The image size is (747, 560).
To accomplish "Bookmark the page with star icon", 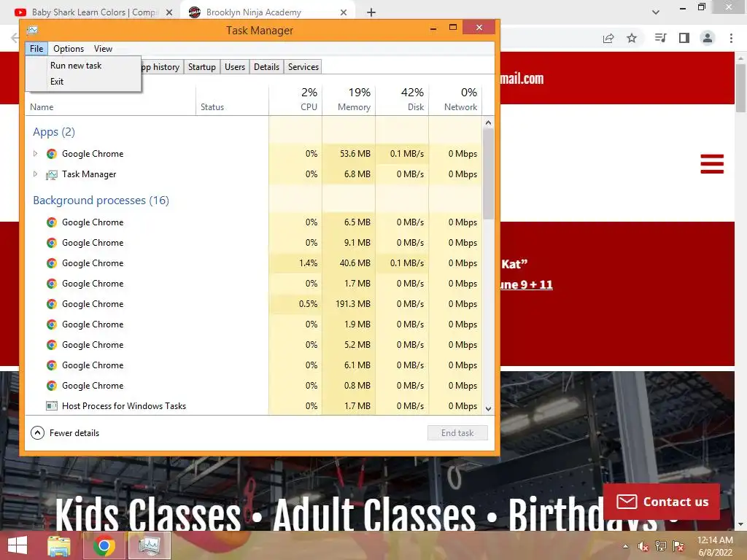I will [x=632, y=38].
